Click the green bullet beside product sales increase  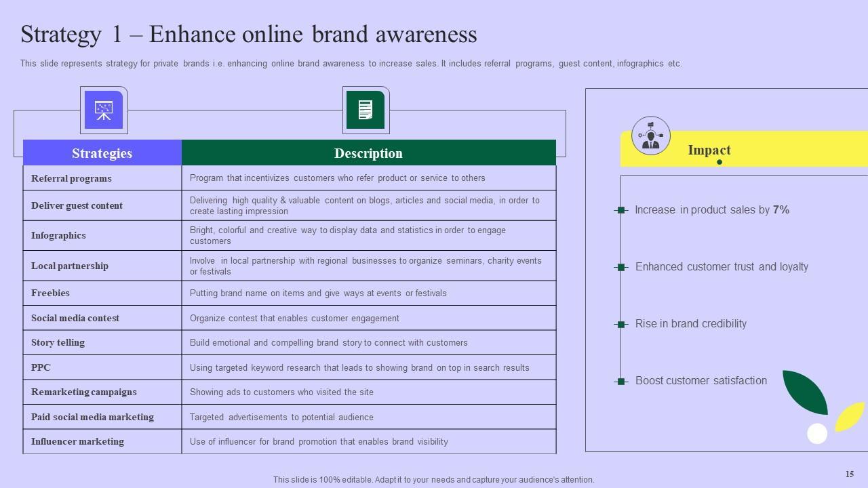[620, 210]
